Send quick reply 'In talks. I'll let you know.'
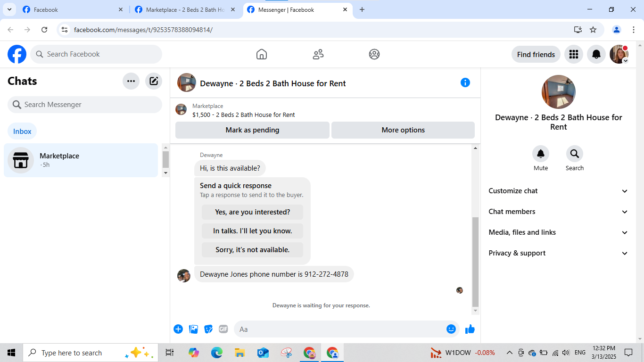 [252, 231]
